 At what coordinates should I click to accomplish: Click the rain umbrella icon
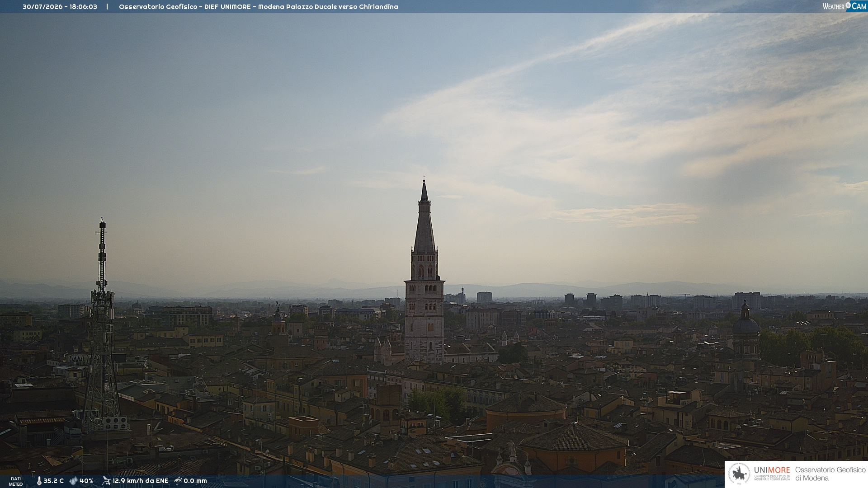coord(178,481)
